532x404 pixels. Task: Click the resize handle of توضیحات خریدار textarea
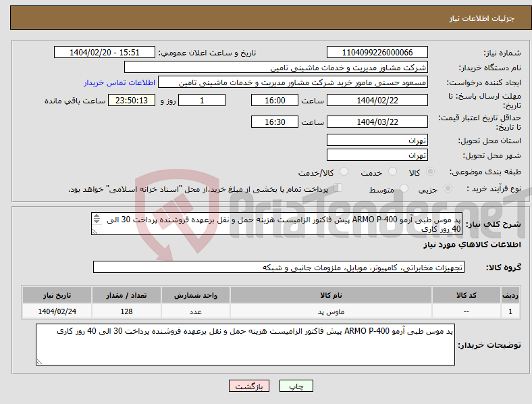tap(39, 362)
